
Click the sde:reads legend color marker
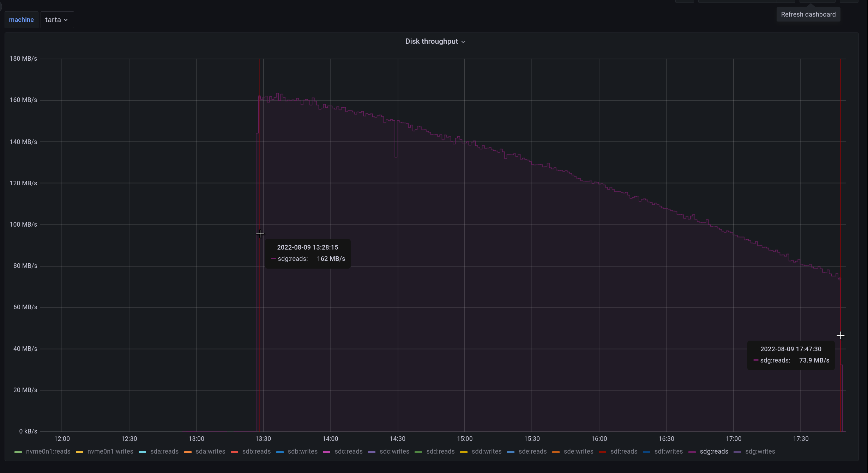coord(511,452)
